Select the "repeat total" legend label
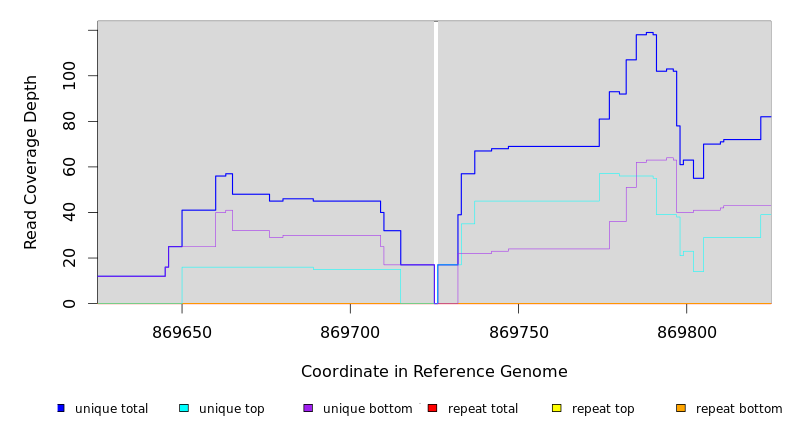The width and height of the screenshot is (792, 432). [x=483, y=409]
